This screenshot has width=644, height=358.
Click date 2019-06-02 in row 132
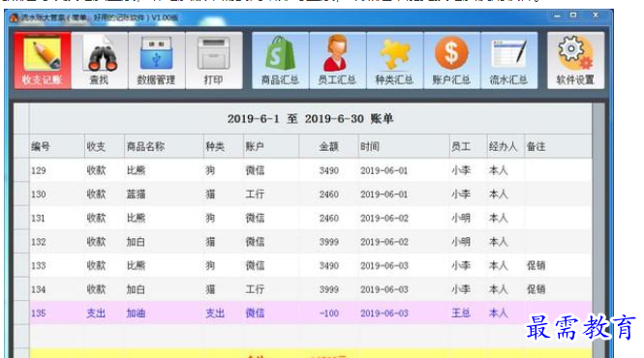pos(384,242)
